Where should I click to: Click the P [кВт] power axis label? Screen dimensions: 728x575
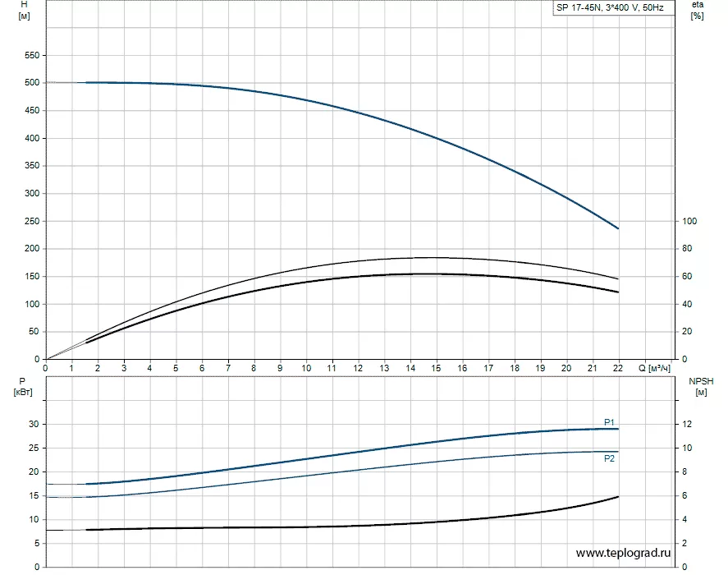[x=23, y=386]
